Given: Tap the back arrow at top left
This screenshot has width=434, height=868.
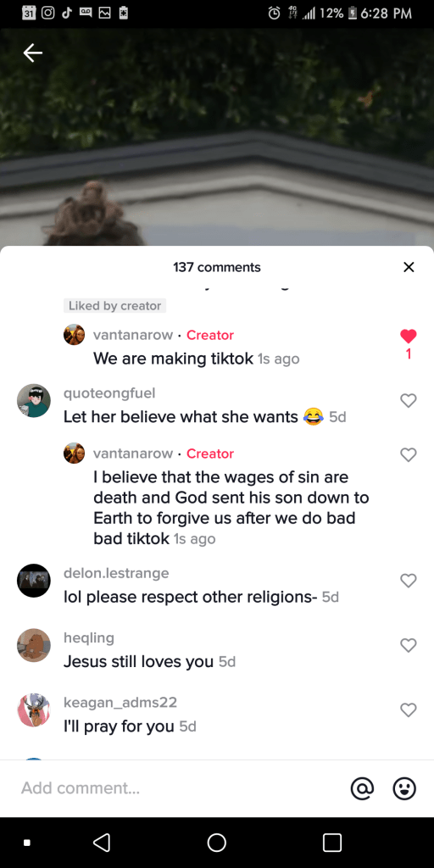Looking at the screenshot, I should point(33,53).
